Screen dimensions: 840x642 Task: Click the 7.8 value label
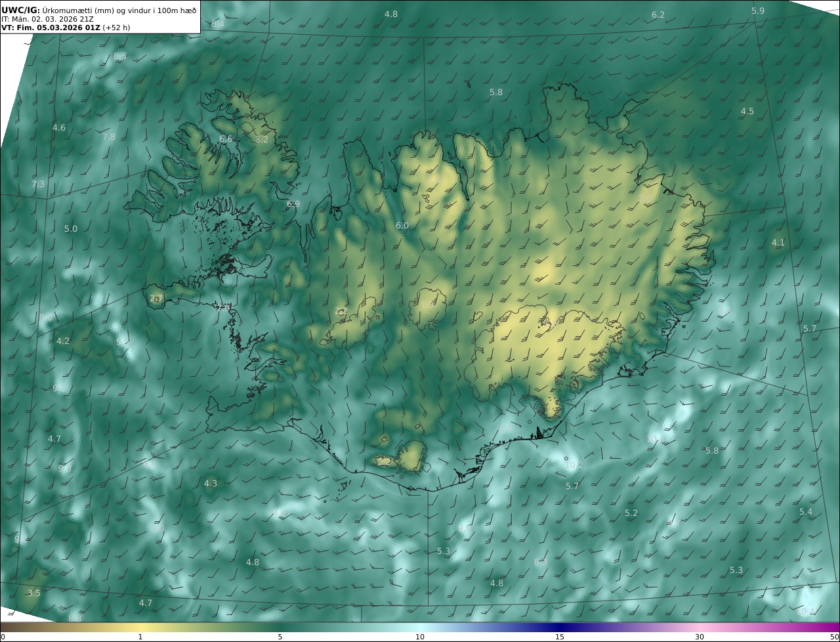[109, 137]
